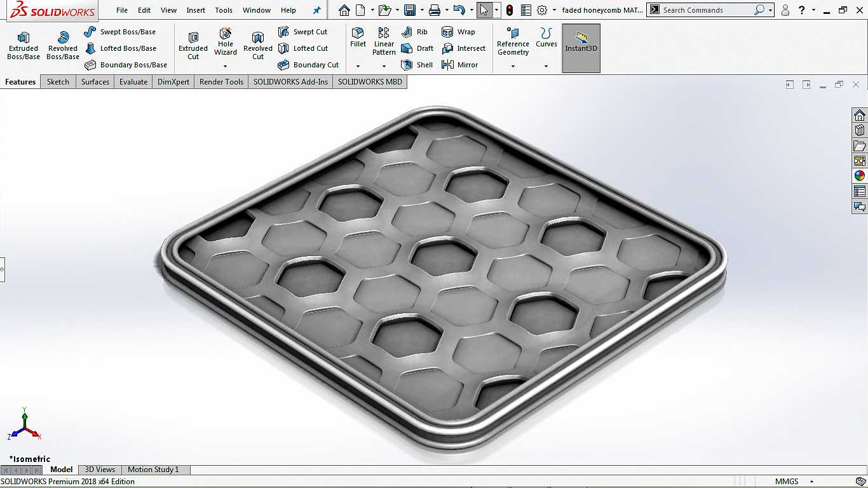The width and height of the screenshot is (868, 488).
Task: Click the Open file icon
Action: pyautogui.click(x=384, y=10)
